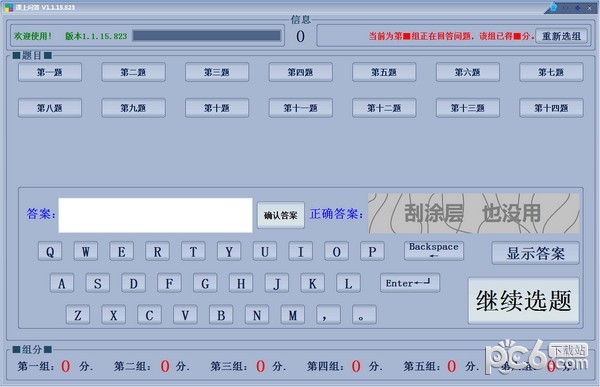The height and width of the screenshot is (387, 600).
Task: Click the 第三组 score label
Action: coord(229,366)
